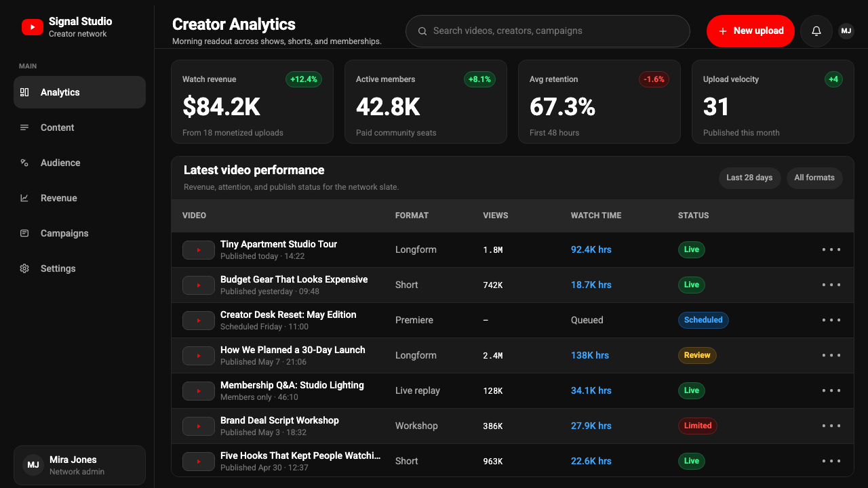This screenshot has height=488, width=868.
Task: Click the Campaigns icon in sidebar
Action: 24,233
